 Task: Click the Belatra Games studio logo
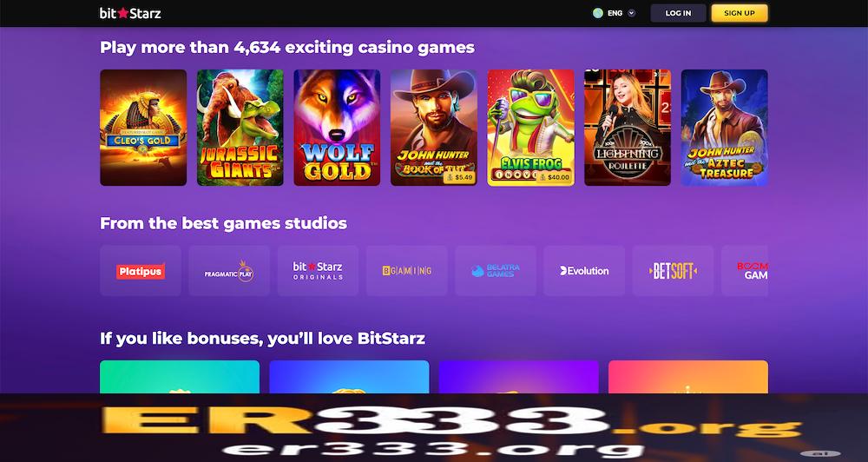coord(496,271)
